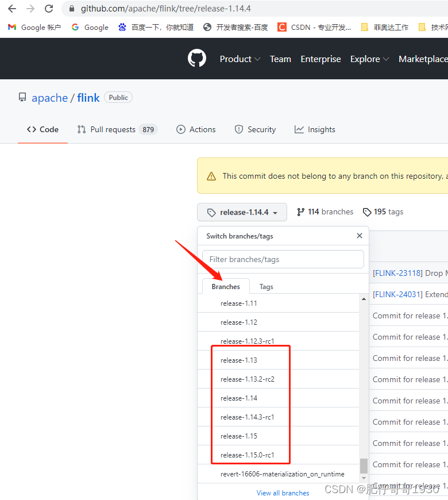Click the browser forward arrow
The height and width of the screenshot is (500, 448).
point(30,9)
